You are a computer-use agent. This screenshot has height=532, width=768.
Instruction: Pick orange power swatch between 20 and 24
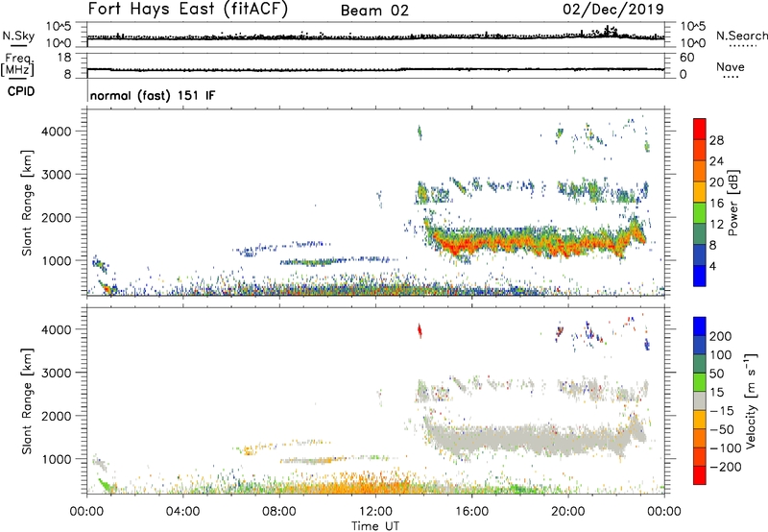click(x=700, y=172)
